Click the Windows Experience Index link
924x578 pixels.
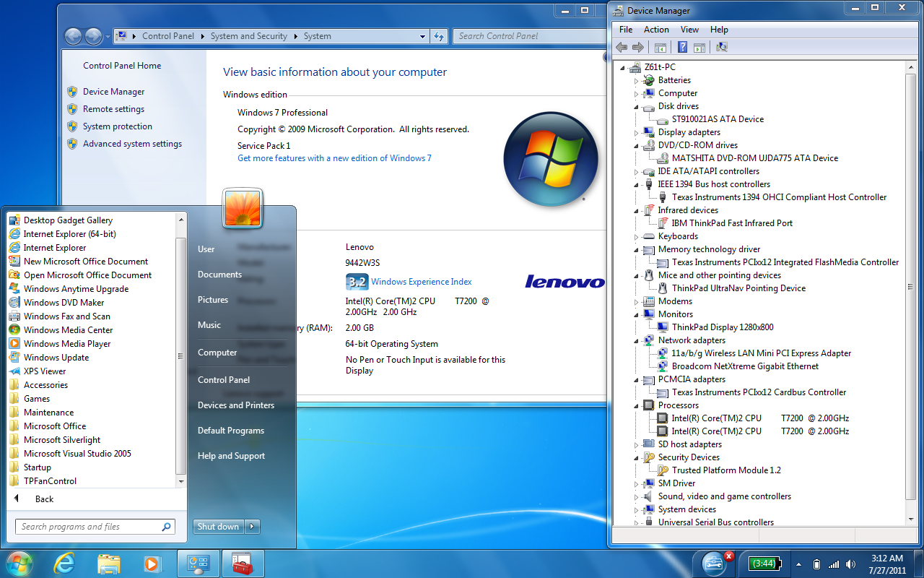421,282
